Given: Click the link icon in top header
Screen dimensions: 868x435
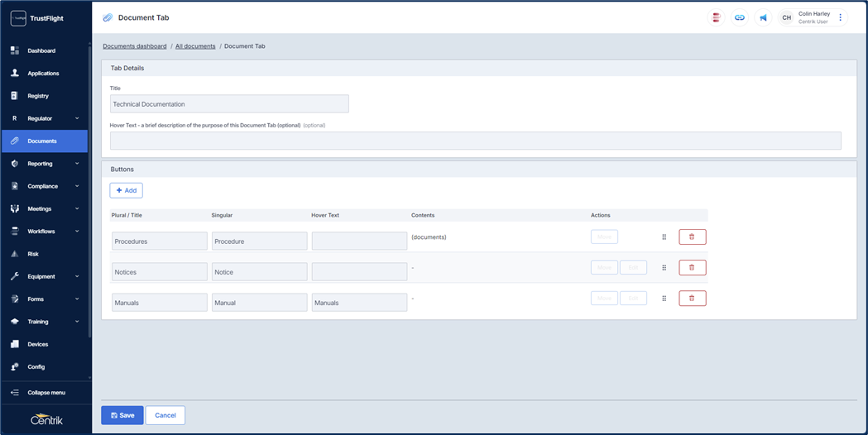Looking at the screenshot, I should click(x=739, y=17).
